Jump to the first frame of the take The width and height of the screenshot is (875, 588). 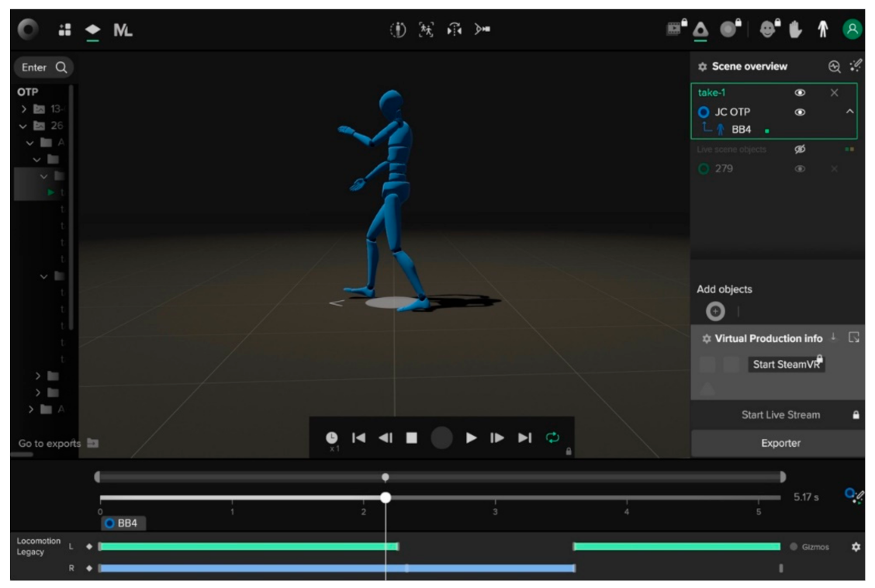(358, 438)
